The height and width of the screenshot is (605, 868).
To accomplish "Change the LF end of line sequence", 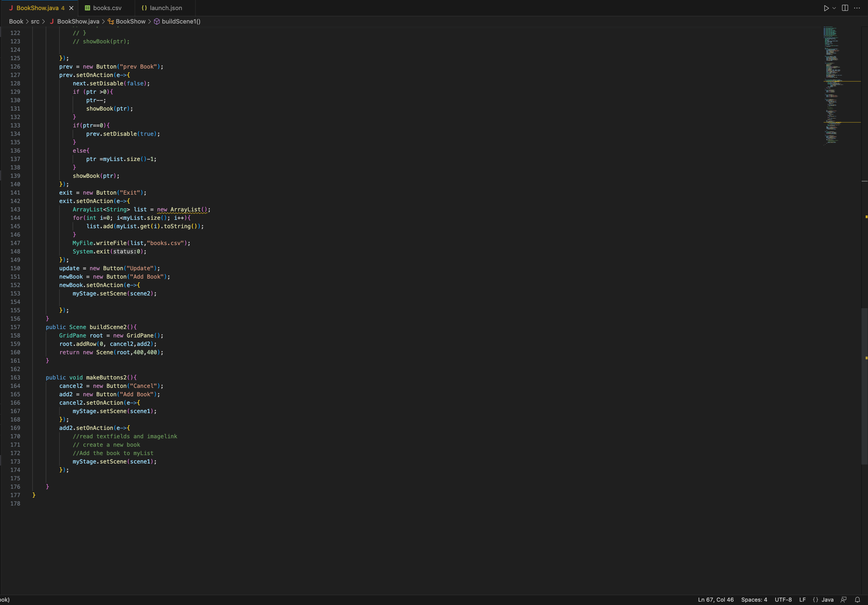I will click(802, 600).
